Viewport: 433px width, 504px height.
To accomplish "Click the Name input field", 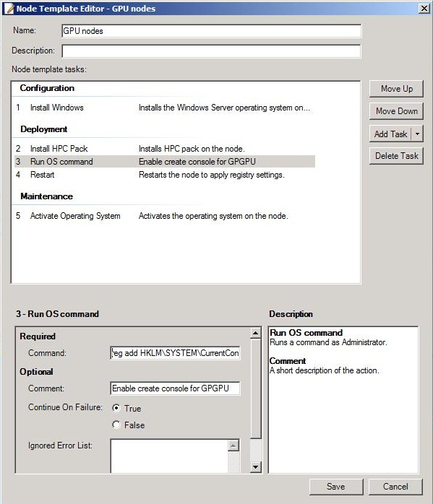I will 211,31.
